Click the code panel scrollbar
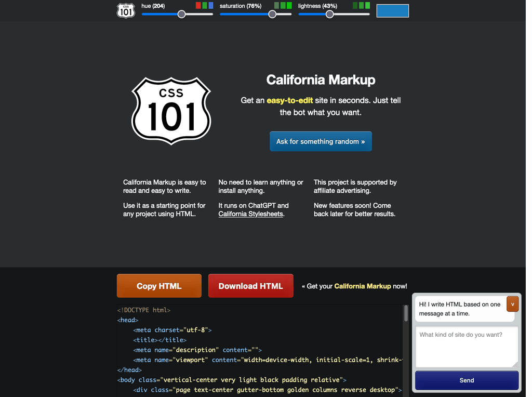Viewport: 532px width, 397px height. tap(406, 314)
